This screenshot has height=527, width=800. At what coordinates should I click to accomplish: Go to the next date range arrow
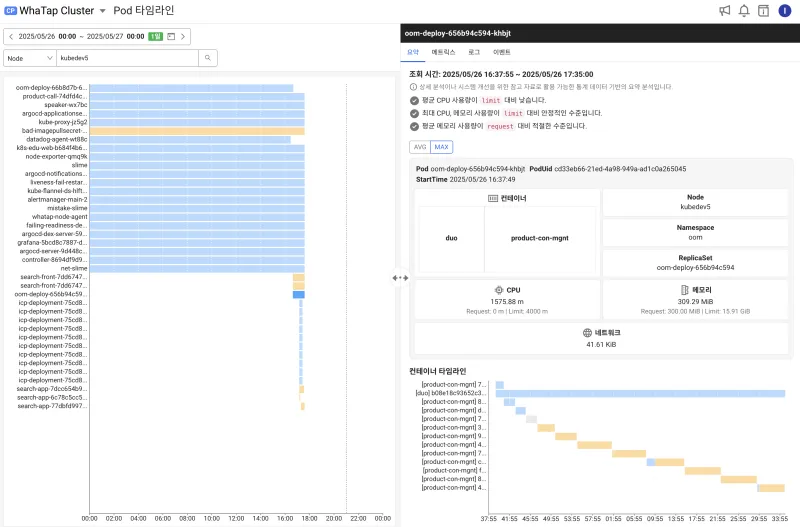(x=183, y=37)
